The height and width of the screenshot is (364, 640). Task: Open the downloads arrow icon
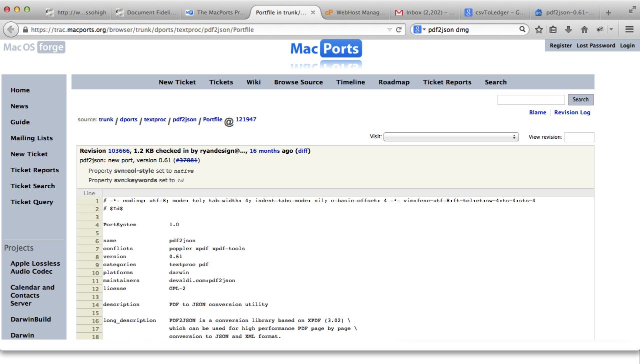[568, 29]
